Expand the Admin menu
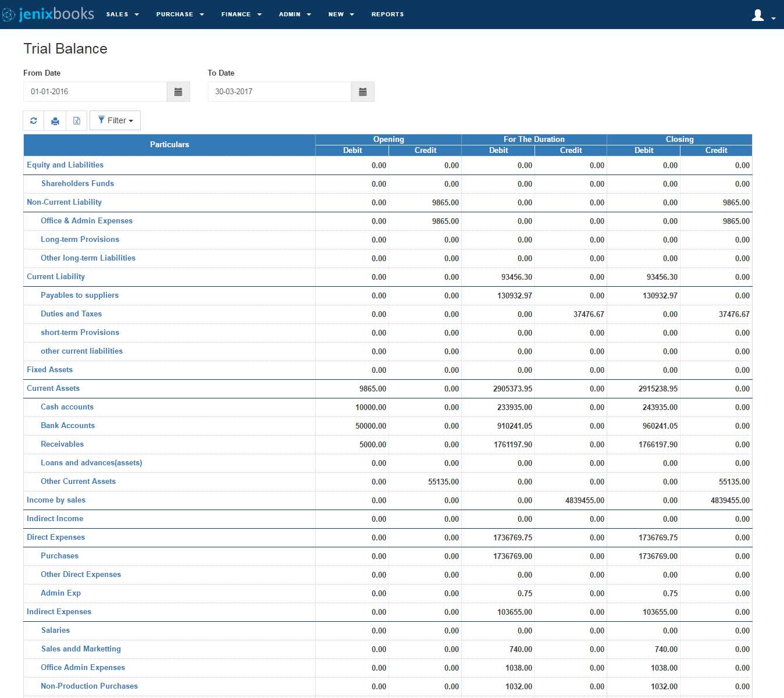 tap(295, 15)
